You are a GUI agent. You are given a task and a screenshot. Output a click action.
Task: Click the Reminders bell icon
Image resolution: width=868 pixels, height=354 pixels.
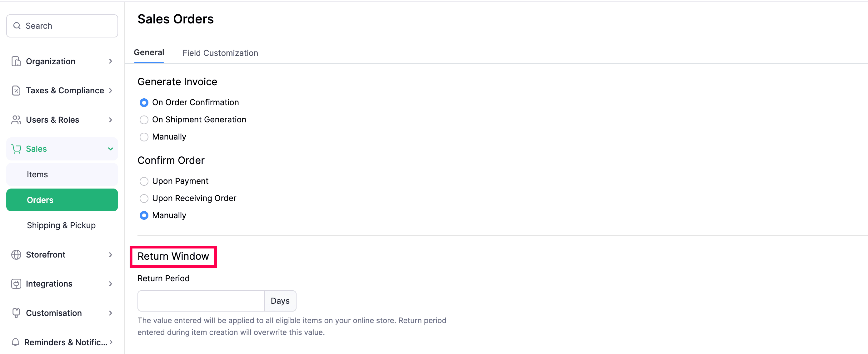(16, 342)
